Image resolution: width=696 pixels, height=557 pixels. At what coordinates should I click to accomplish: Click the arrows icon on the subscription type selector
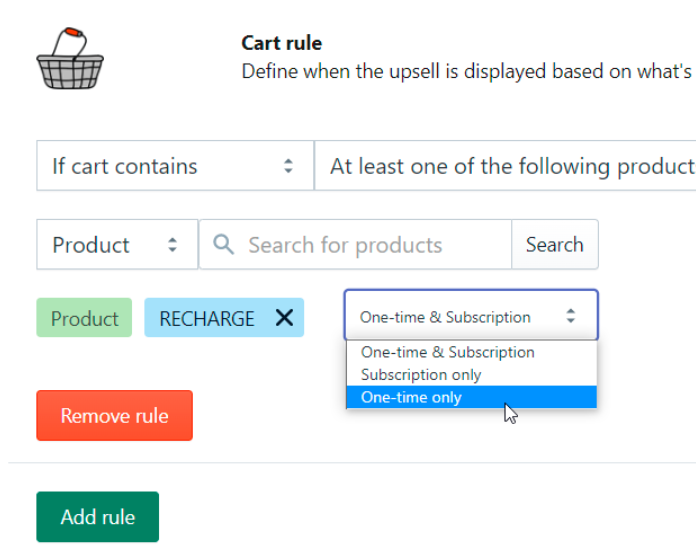pyautogui.click(x=571, y=317)
